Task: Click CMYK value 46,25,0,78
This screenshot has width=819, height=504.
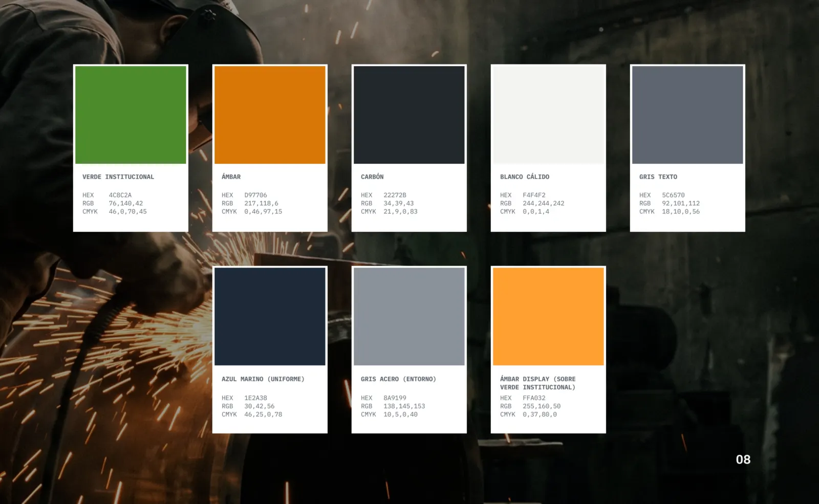Action: click(263, 414)
